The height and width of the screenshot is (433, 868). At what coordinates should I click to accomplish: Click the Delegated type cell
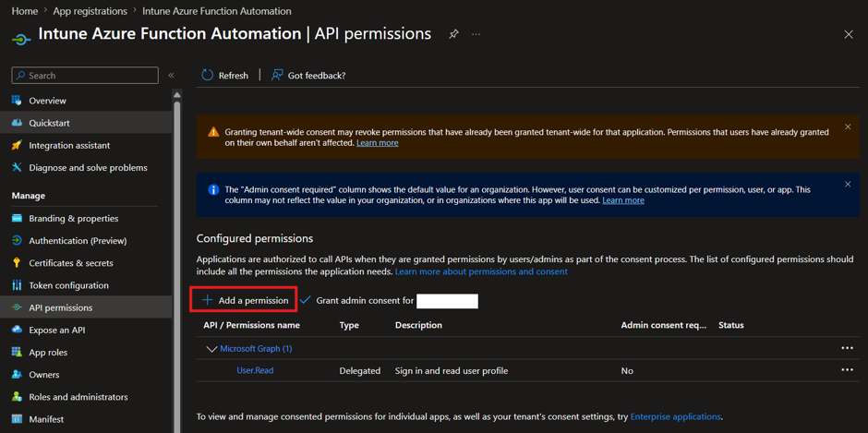[x=360, y=370]
